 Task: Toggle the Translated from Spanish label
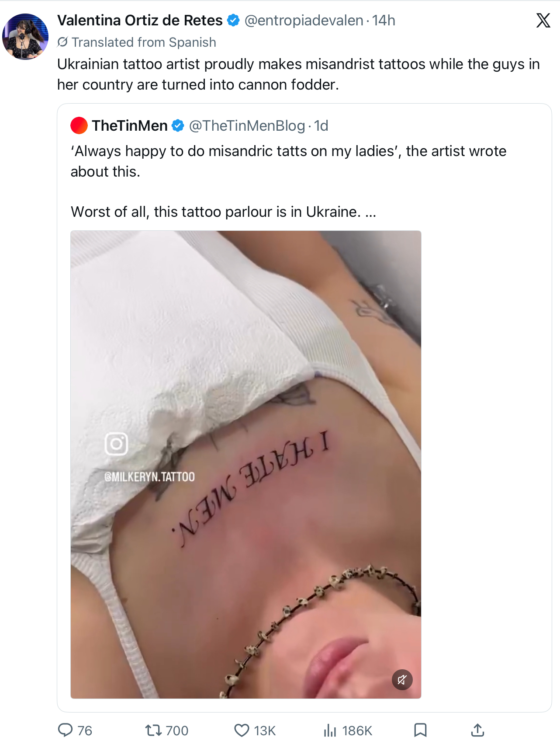[137, 42]
